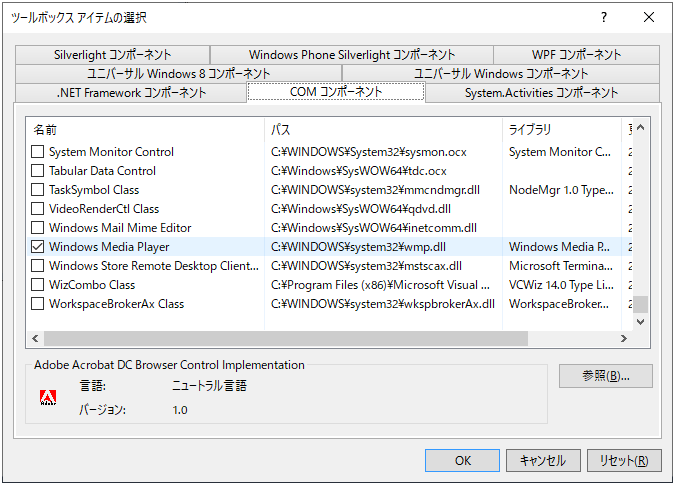Click the NodeMgr 1.0 Type... library cell

click(561, 190)
